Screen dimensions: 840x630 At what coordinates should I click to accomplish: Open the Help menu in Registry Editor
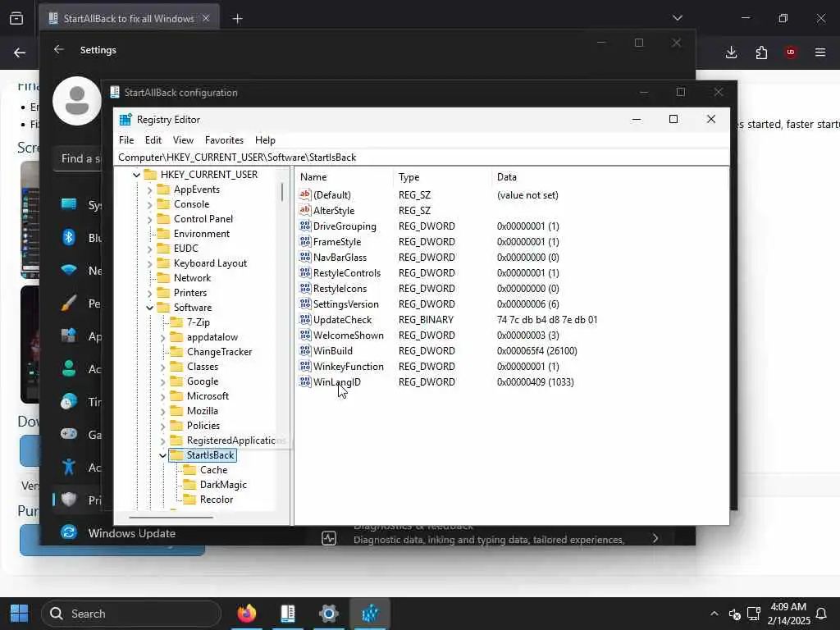pos(265,139)
